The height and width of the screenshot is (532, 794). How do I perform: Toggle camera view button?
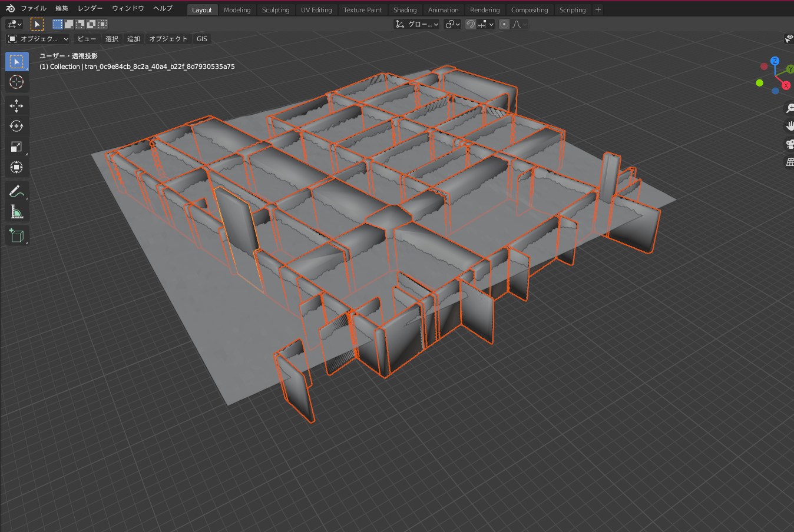tap(789, 144)
